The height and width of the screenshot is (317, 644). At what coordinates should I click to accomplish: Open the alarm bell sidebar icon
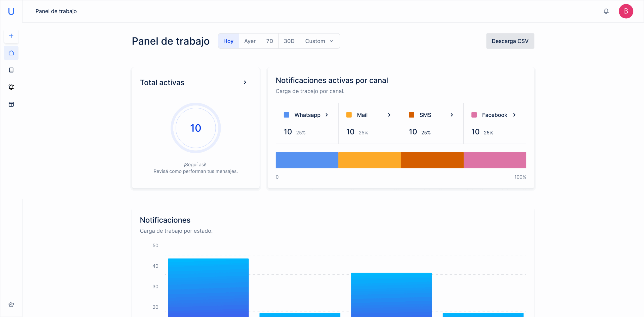click(11, 87)
